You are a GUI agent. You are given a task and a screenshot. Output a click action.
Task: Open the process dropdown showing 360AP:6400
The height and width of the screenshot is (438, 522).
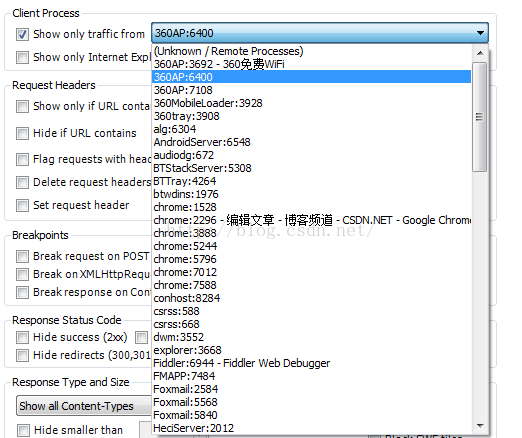(x=320, y=33)
